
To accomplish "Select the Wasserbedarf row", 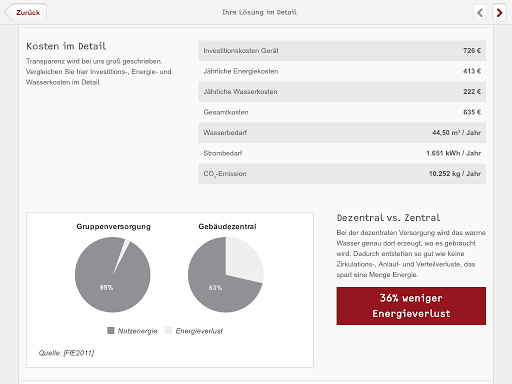I will click(x=342, y=133).
